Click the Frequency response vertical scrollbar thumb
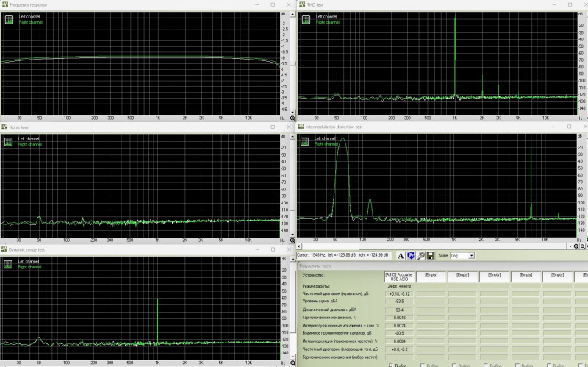588x367 pixels. (x=293, y=63)
